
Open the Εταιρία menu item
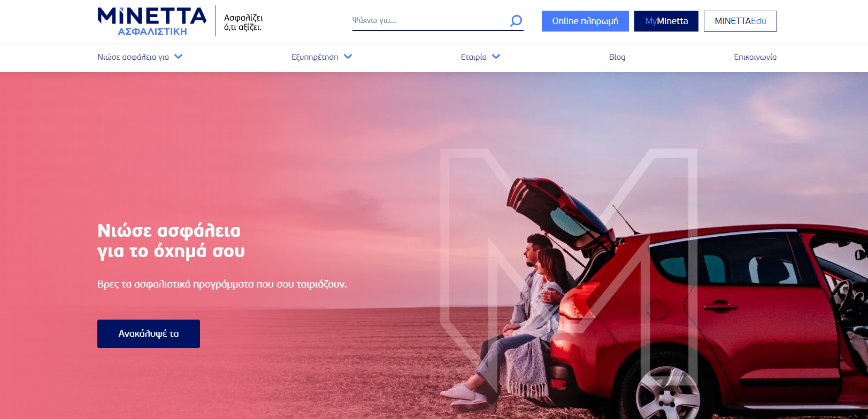[x=474, y=57]
